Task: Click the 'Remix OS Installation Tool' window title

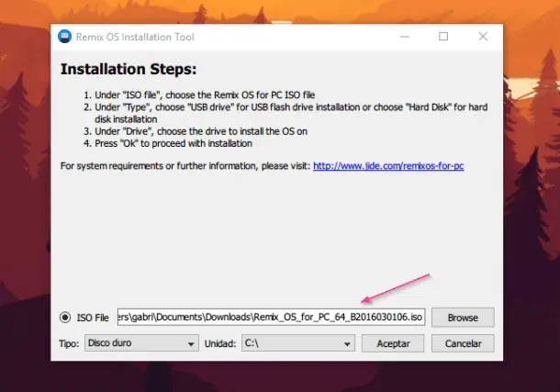Action: click(x=135, y=37)
